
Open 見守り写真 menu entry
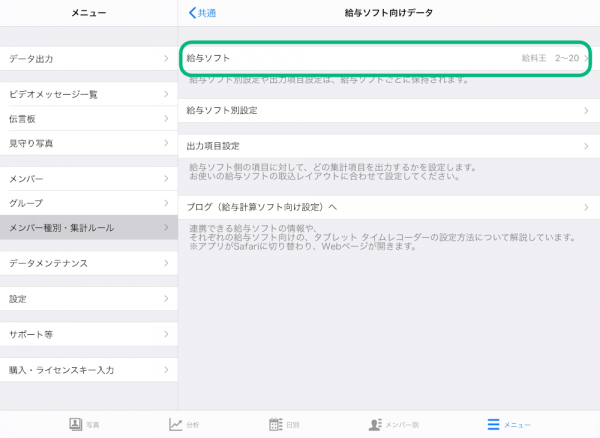click(88, 143)
